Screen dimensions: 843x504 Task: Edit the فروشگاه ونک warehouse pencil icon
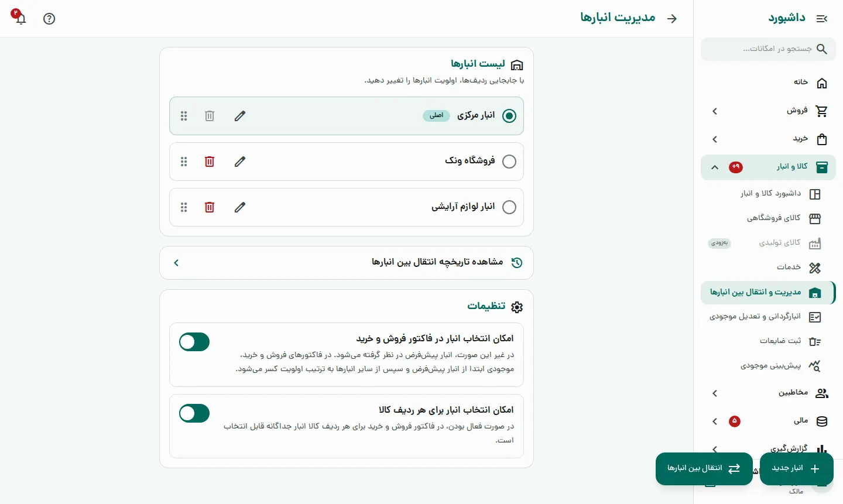(x=240, y=162)
